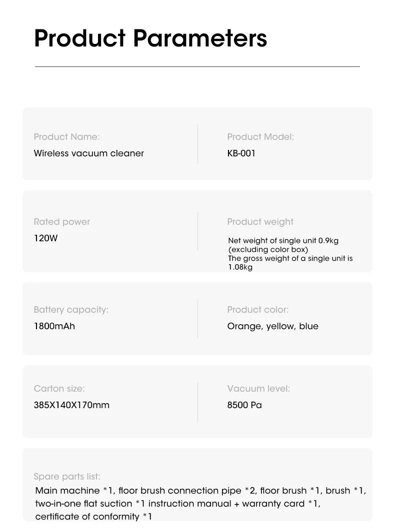
Task: Click the Vacuum level label
Action: (x=258, y=389)
